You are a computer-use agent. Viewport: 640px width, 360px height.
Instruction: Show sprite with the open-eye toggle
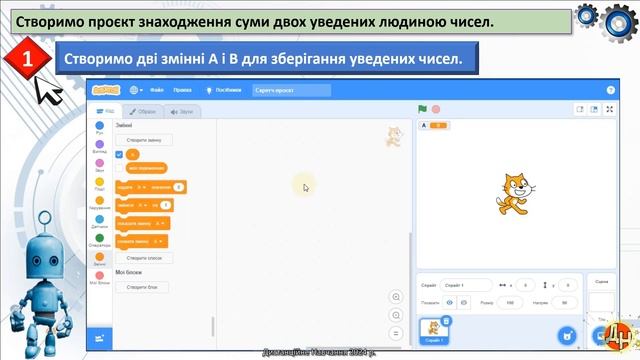[x=449, y=302]
